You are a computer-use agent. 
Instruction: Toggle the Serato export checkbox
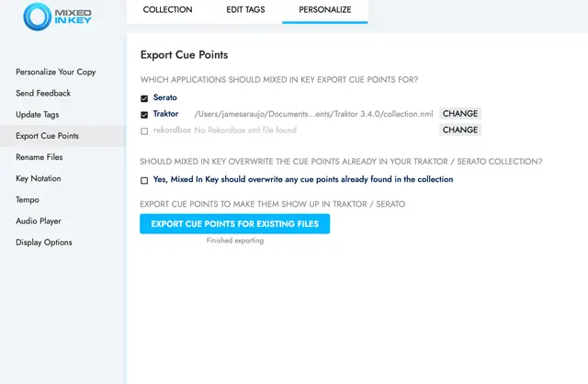pos(144,97)
